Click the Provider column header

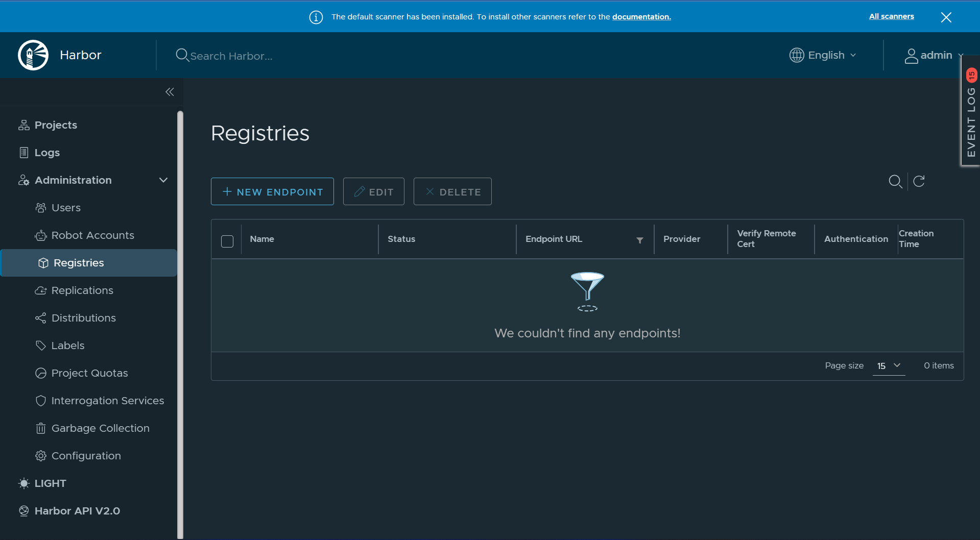[682, 239]
